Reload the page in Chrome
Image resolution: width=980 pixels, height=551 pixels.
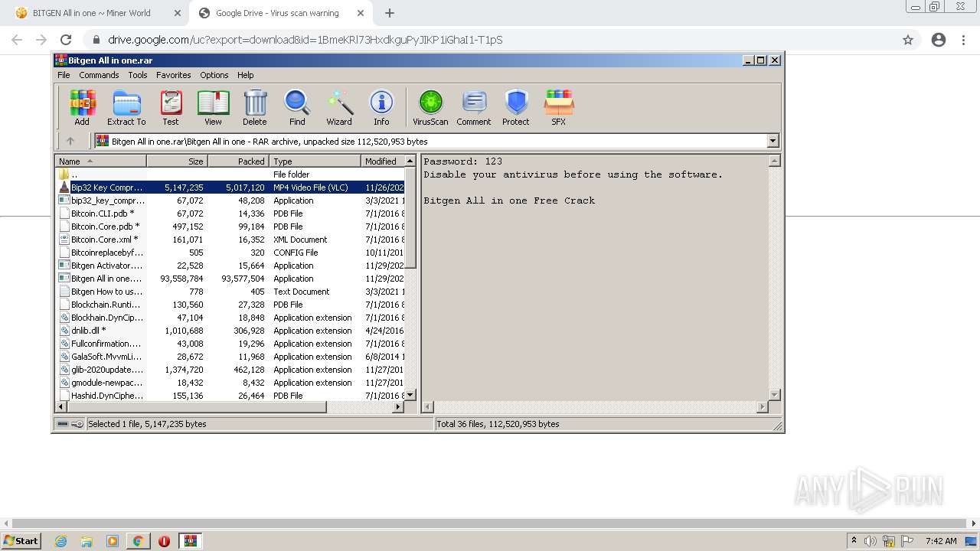66,40
